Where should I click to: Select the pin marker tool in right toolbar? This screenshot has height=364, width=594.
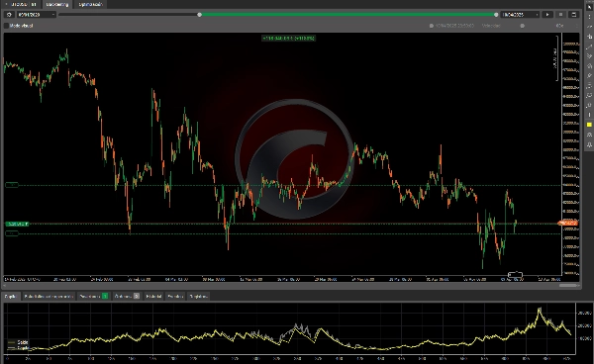[x=589, y=76]
